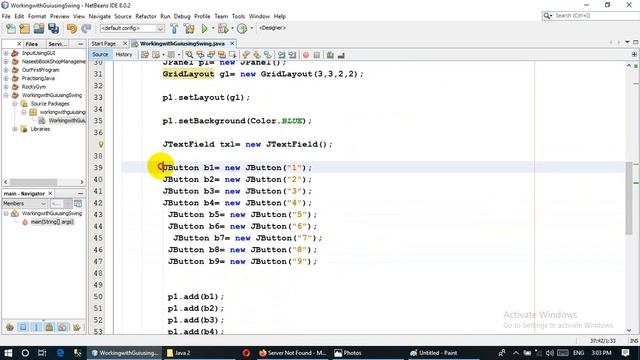The height and width of the screenshot is (360, 640).
Task: Minimize the Navigator panel
Action: pos(80,193)
